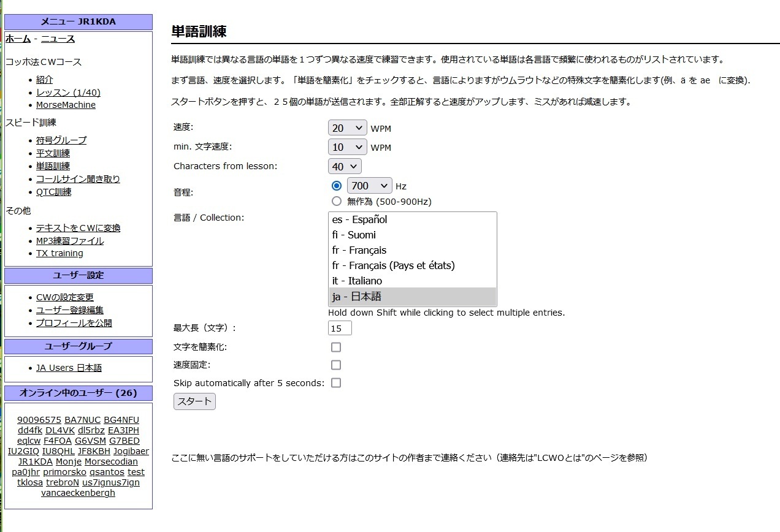Expand the Characters from lesson dropdown
Screen dimensions: 780x532
pyautogui.click(x=345, y=166)
